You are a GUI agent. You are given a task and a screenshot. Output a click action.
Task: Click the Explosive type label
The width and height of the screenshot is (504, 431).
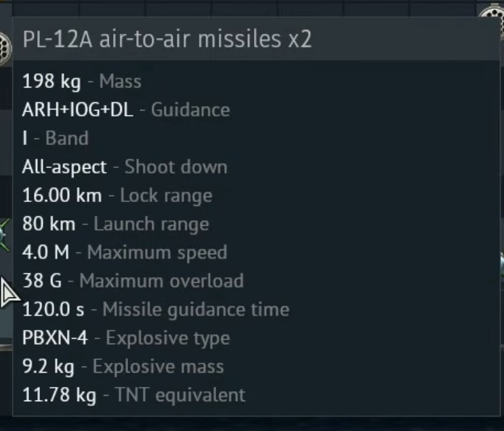[168, 338]
